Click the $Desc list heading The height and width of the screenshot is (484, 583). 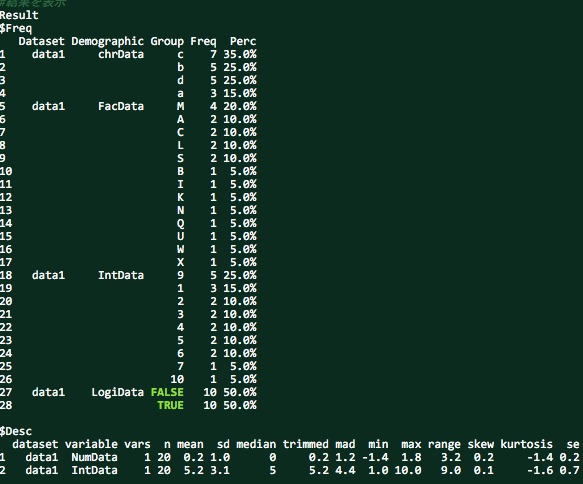pos(16,432)
